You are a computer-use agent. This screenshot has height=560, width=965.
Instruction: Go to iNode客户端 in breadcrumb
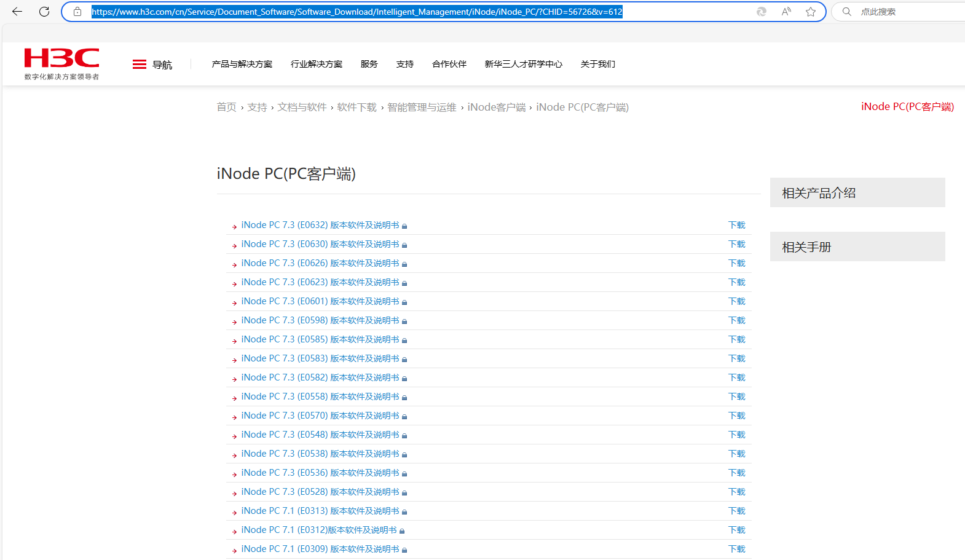click(497, 107)
